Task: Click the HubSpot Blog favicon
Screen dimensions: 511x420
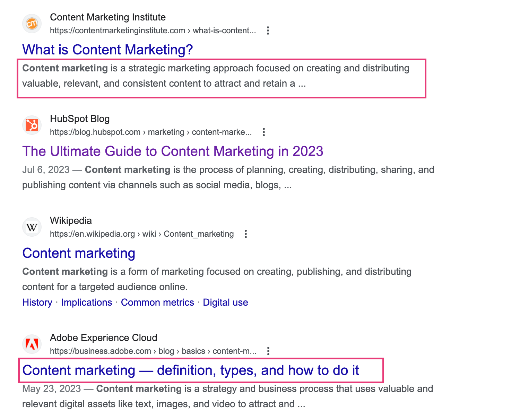Action: pos(32,125)
